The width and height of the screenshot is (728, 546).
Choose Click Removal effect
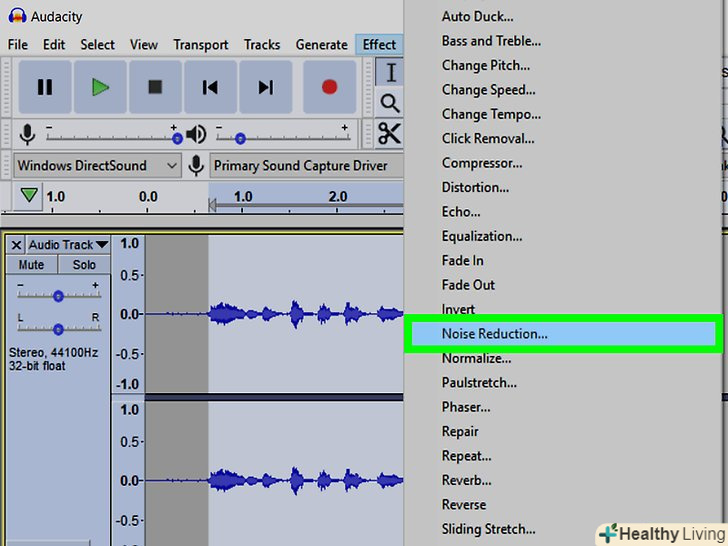click(x=488, y=138)
